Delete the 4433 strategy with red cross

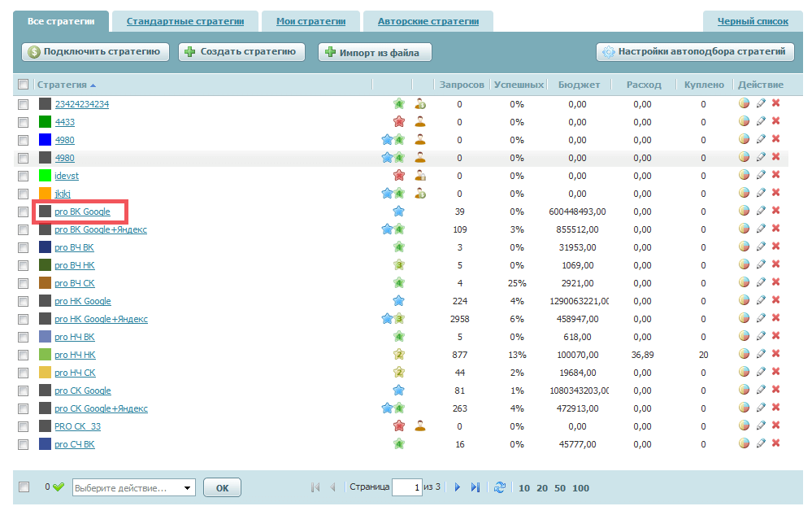pos(776,122)
